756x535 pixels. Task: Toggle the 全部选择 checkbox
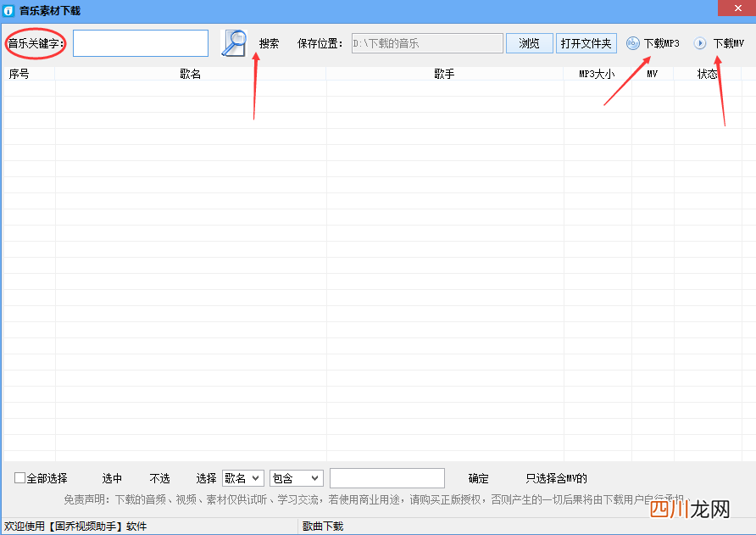pyautogui.click(x=19, y=478)
